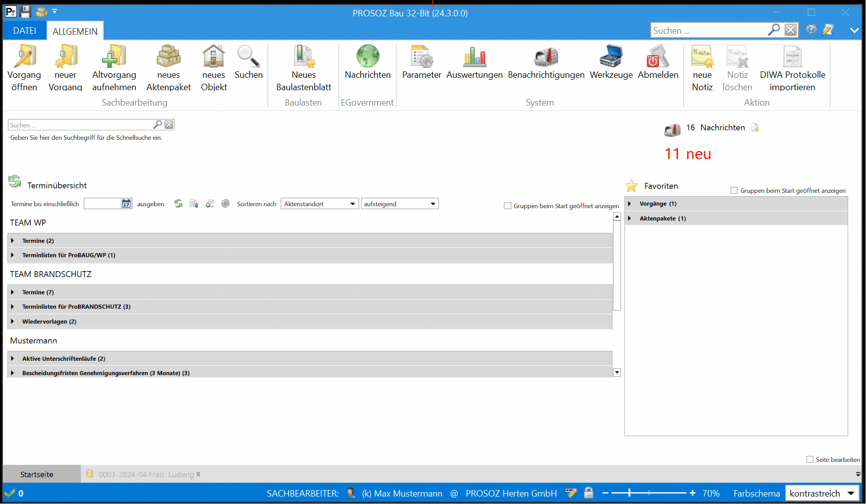866x504 pixels.
Task: Create a new case via neuer Vorgang
Action: click(x=65, y=68)
